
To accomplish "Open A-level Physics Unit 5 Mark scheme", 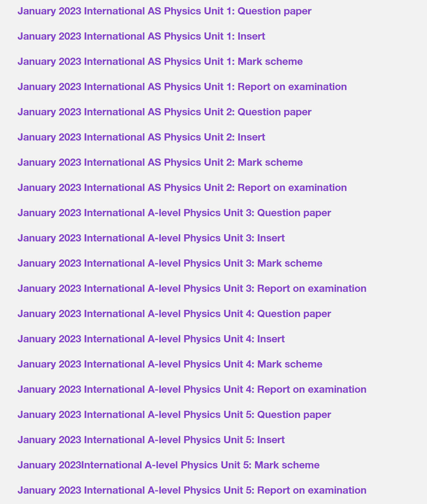I will [x=168, y=465].
